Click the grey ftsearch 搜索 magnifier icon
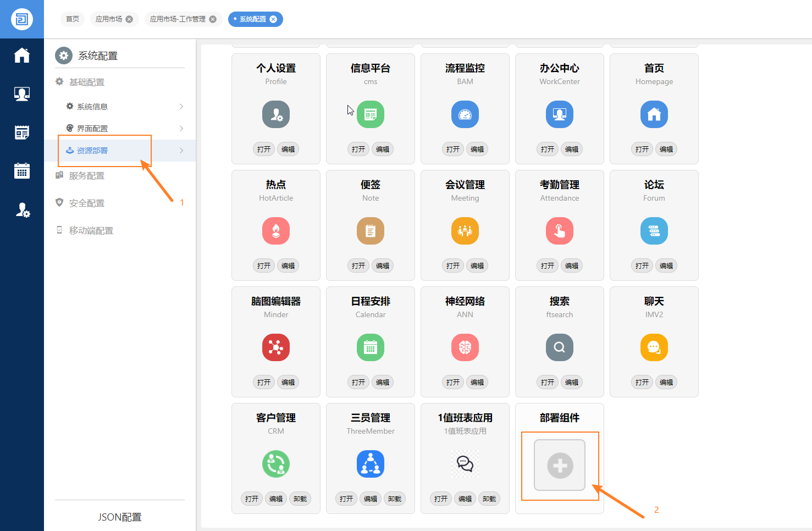 tap(560, 347)
